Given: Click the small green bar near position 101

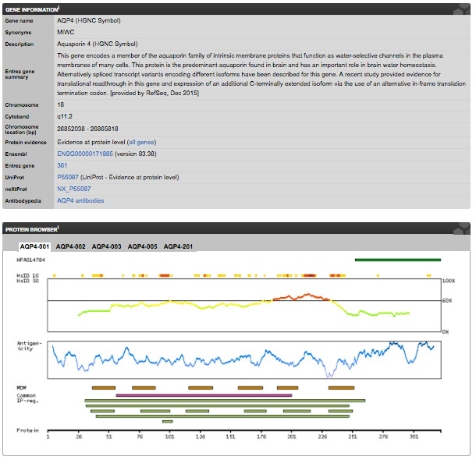Looking at the screenshot, I should (168, 421).
